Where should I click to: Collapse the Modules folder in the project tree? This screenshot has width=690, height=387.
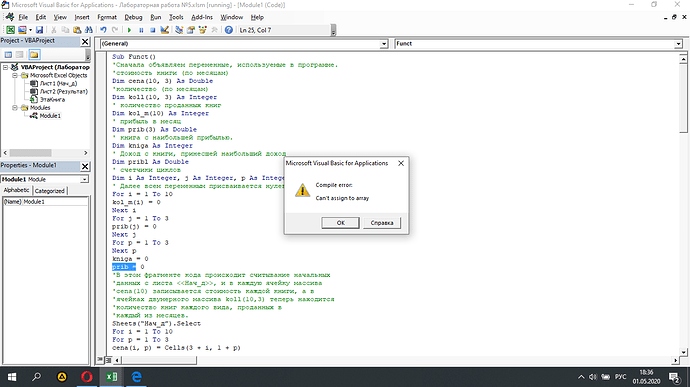coord(15,108)
